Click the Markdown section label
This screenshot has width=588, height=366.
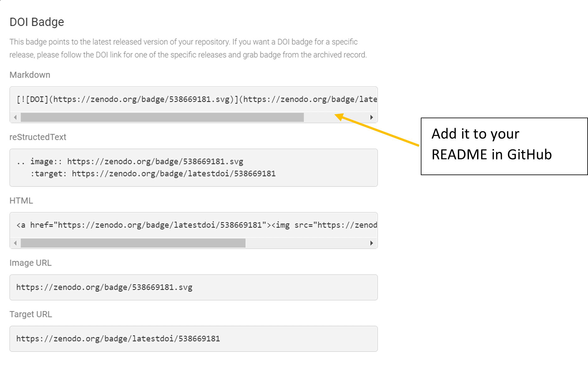30,75
